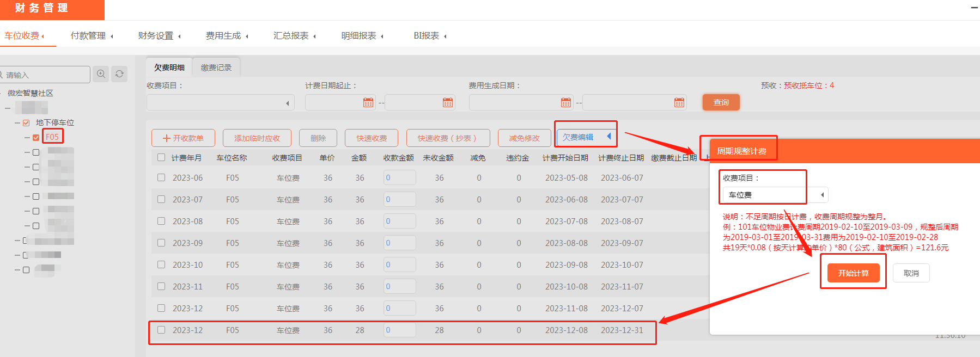980x357 pixels.
Task: Expand the 财务设置 menu
Action: 160,36
